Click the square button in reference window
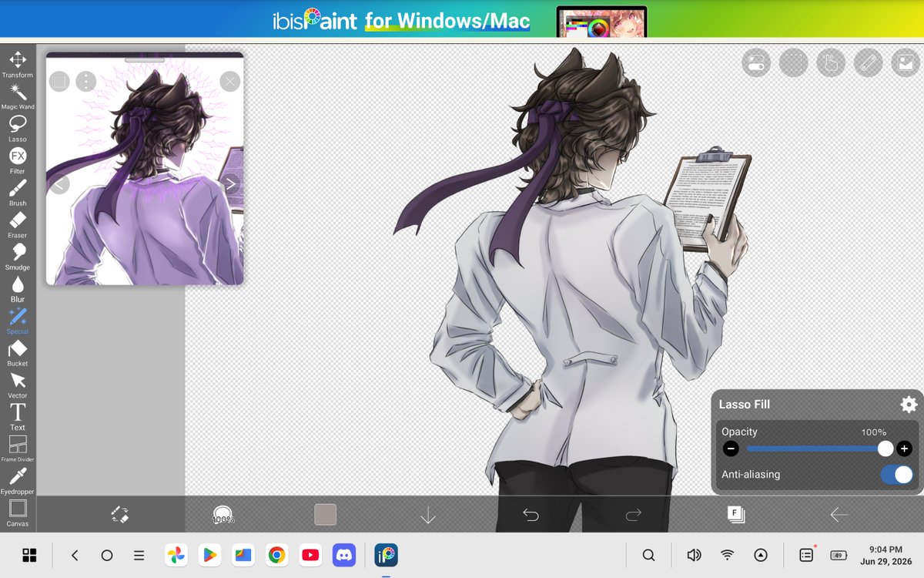924x578 pixels. pyautogui.click(x=60, y=82)
